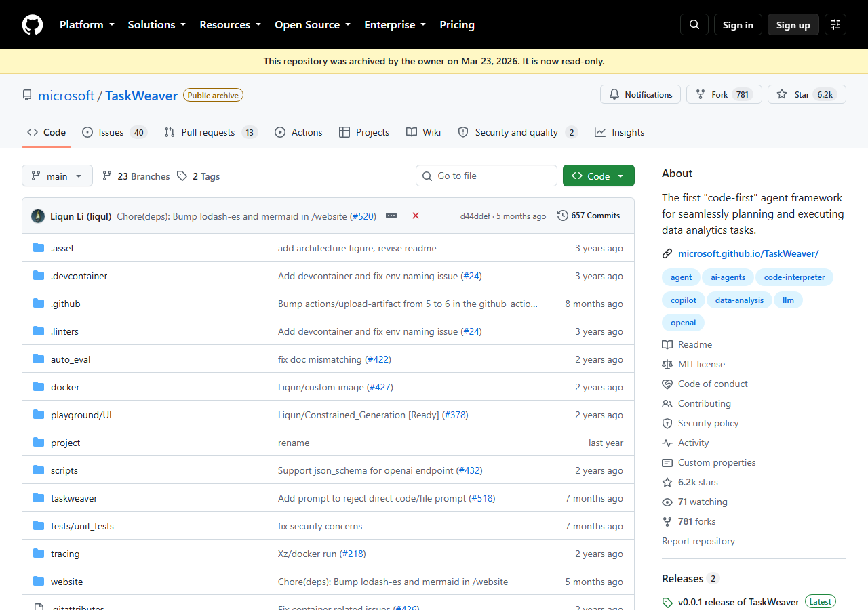Click the .asset folder icon

tap(39, 248)
